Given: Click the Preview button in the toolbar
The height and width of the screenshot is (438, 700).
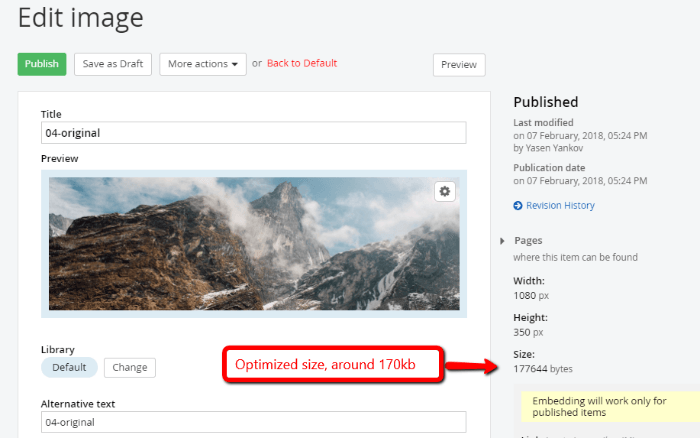Looking at the screenshot, I should click(x=458, y=65).
